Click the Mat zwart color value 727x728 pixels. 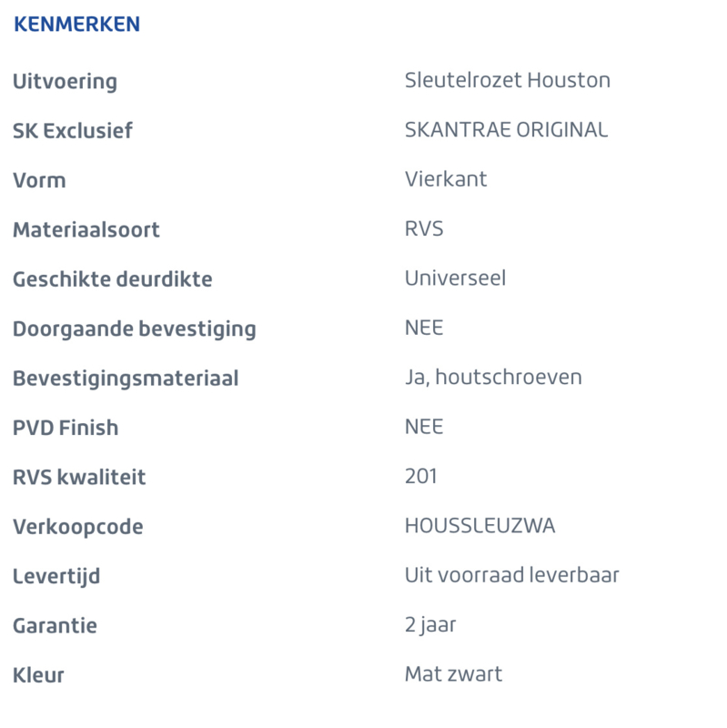click(453, 674)
